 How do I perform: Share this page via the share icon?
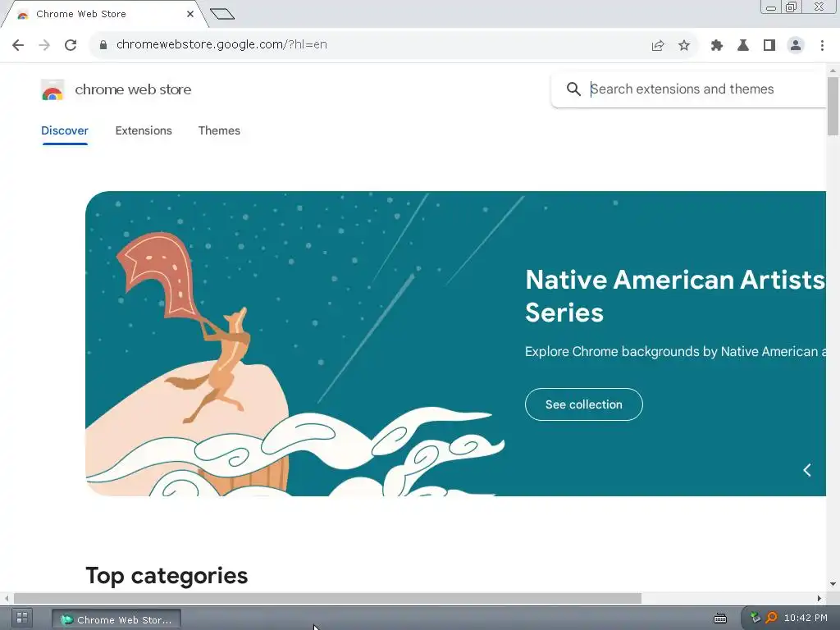(657, 46)
